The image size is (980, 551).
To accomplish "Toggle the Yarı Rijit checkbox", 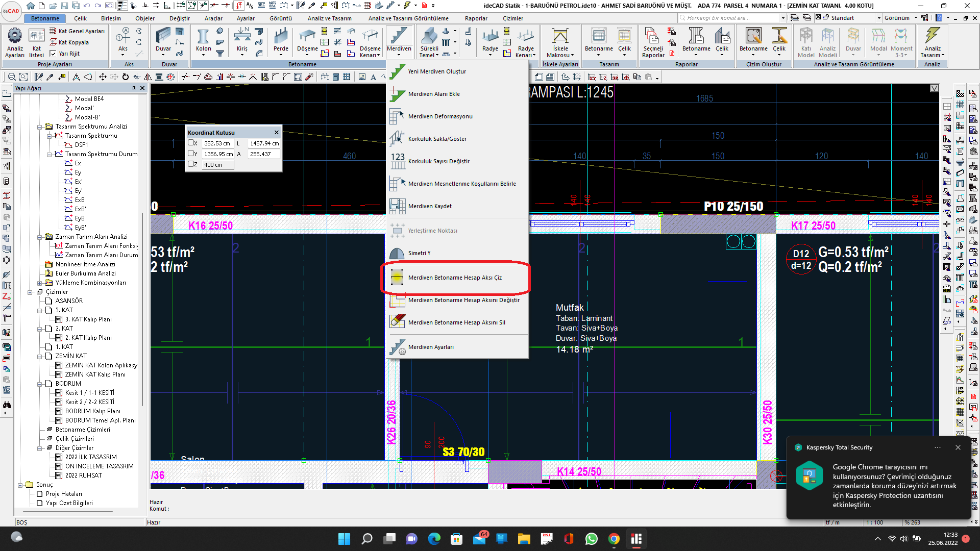I will tap(53, 54).
